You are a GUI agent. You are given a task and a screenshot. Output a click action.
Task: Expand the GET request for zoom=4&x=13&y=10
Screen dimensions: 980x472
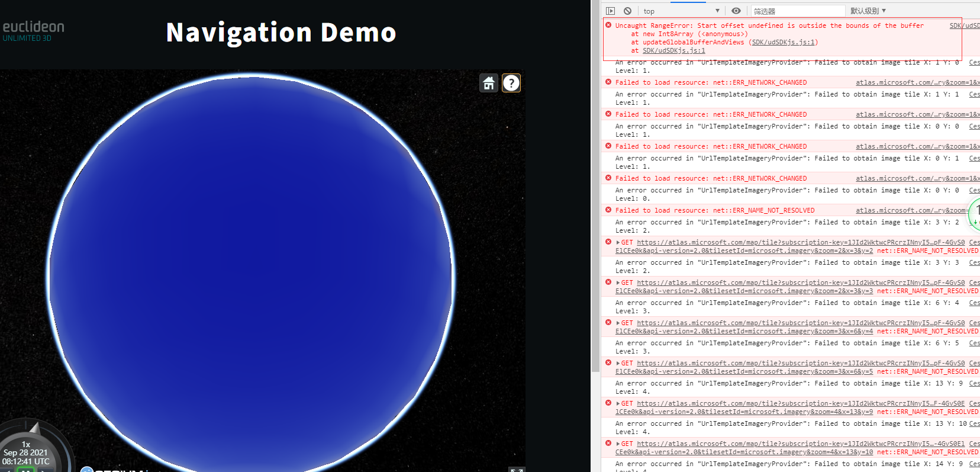618,444
